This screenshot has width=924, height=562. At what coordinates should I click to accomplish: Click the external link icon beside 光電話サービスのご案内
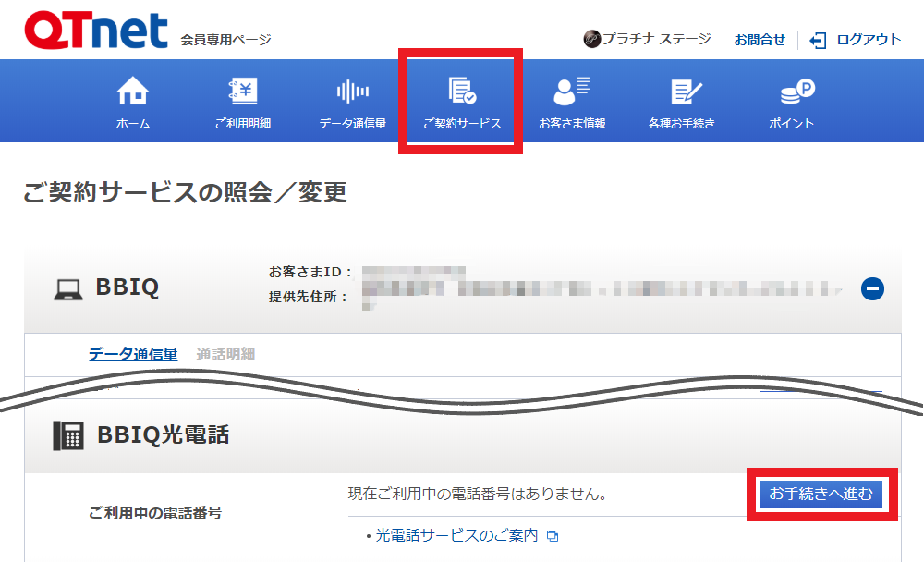pyautogui.click(x=553, y=536)
